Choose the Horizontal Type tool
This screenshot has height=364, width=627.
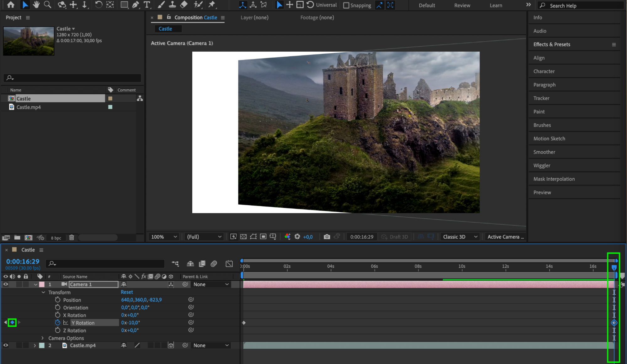[x=147, y=5]
